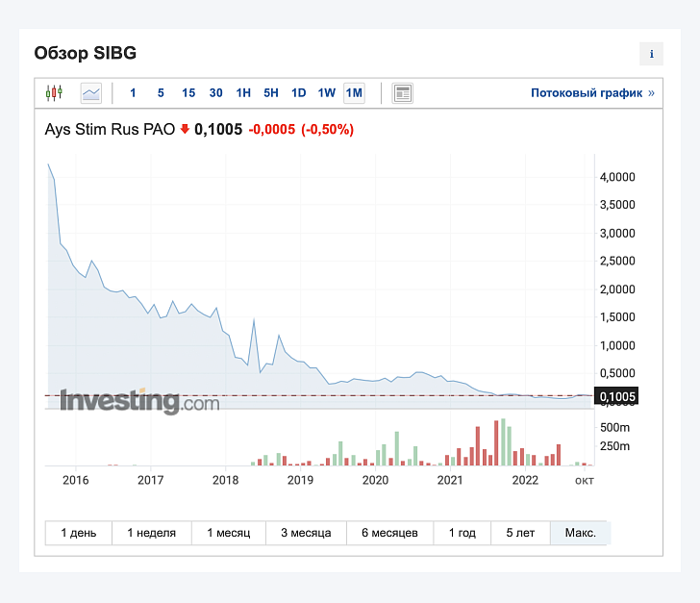Click the 0,1005 current price label
700x603 pixels.
pos(616,396)
